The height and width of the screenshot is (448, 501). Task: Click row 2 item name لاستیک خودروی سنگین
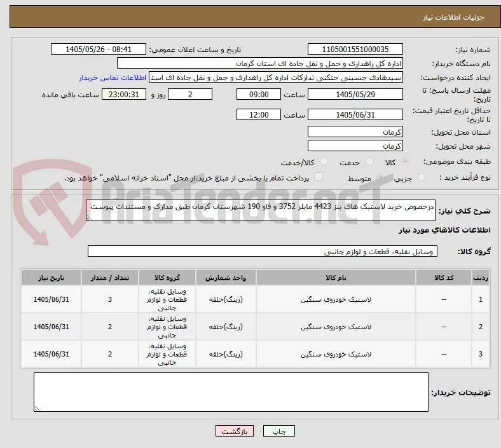(x=336, y=327)
